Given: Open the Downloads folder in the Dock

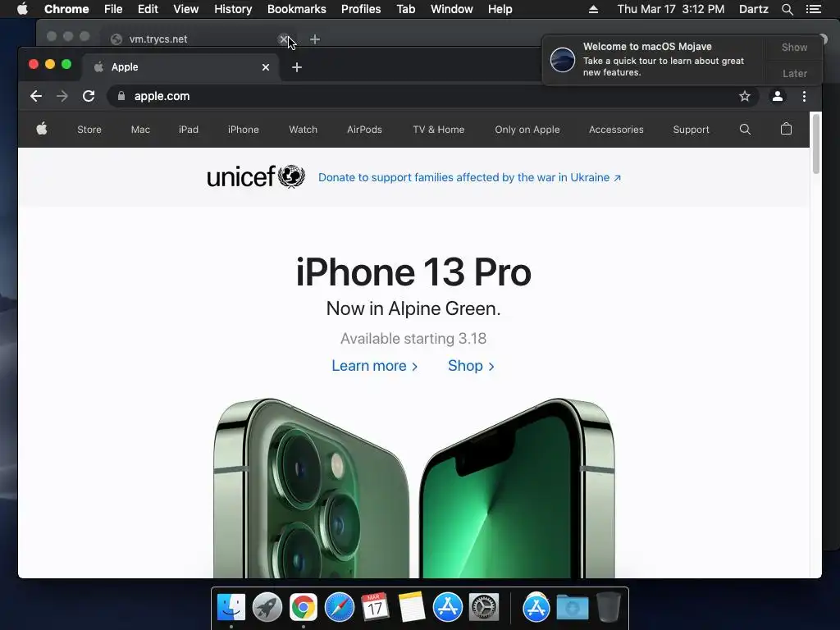Looking at the screenshot, I should click(x=572, y=608).
